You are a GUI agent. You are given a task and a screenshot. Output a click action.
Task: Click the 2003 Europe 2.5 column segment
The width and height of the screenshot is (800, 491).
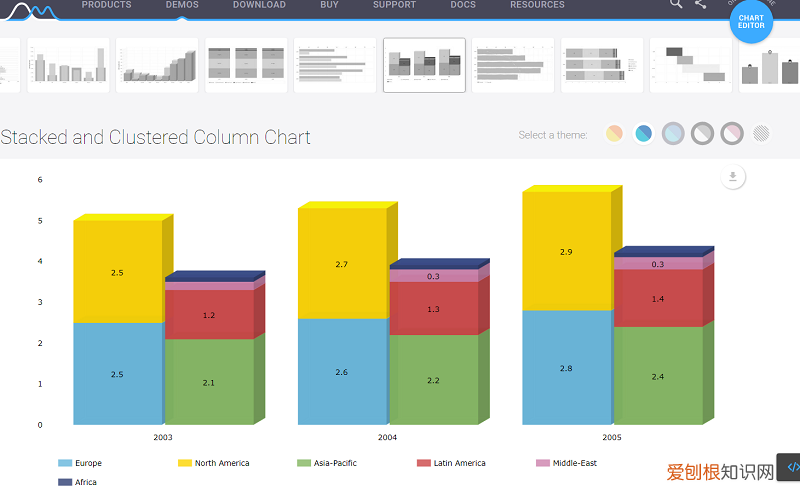point(117,374)
